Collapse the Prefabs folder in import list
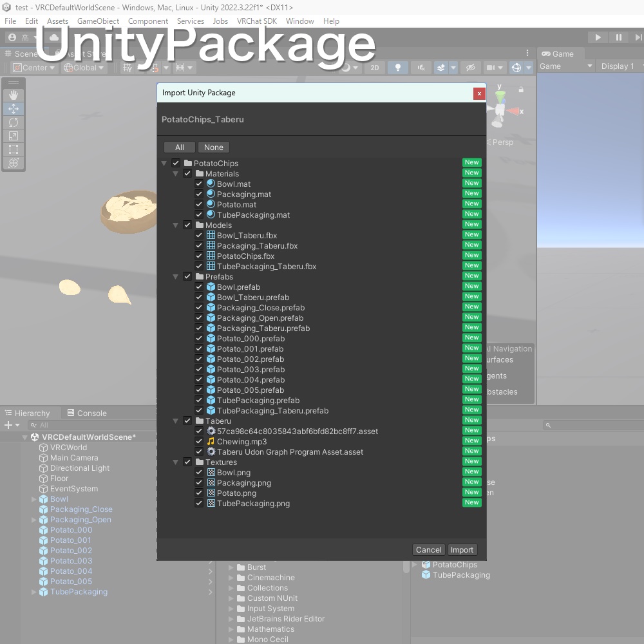This screenshot has width=644, height=644. pos(175,277)
